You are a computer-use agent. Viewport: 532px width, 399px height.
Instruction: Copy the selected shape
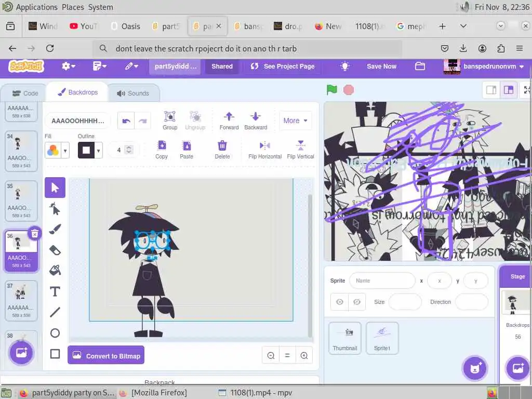coord(162,150)
